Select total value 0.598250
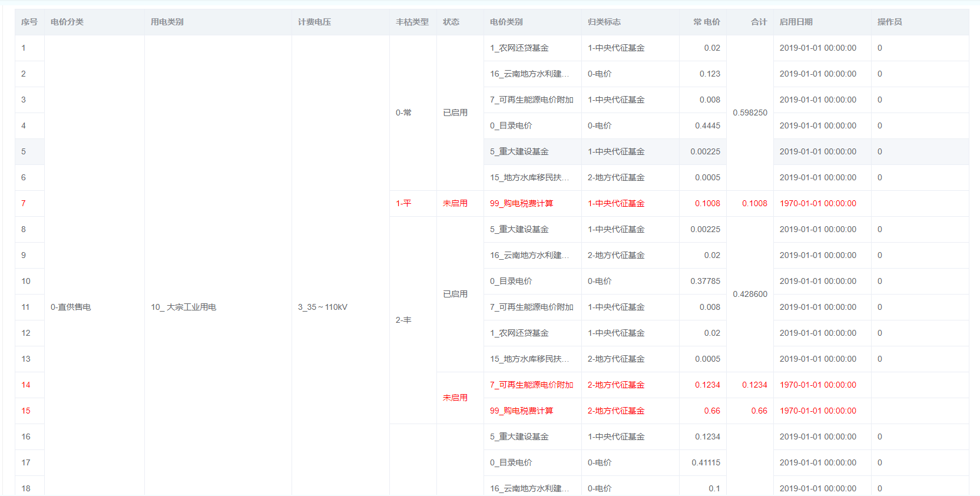This screenshot has height=496, width=980. pyautogui.click(x=750, y=113)
